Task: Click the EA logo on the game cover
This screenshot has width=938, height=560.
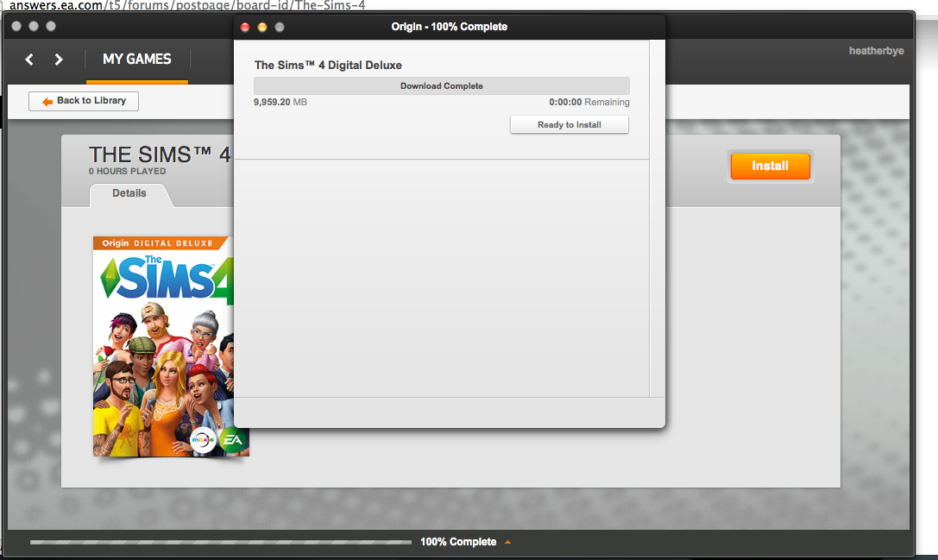Action: click(232, 440)
